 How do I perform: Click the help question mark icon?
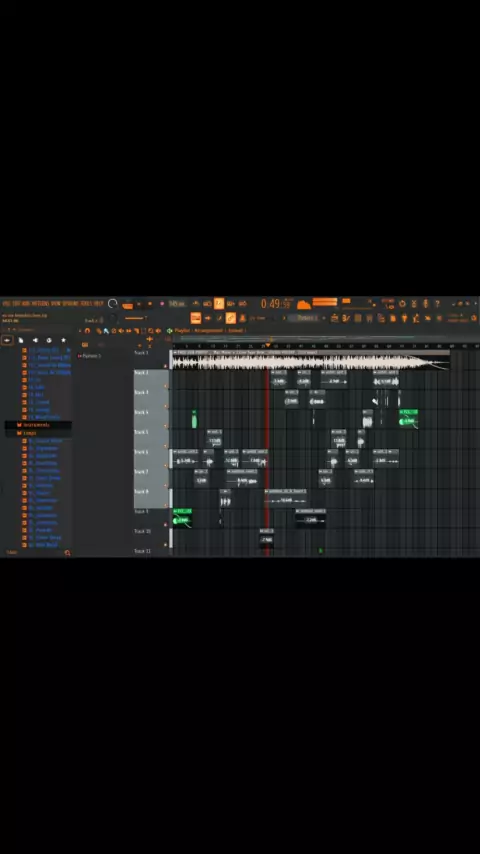pyautogui.click(x=436, y=303)
